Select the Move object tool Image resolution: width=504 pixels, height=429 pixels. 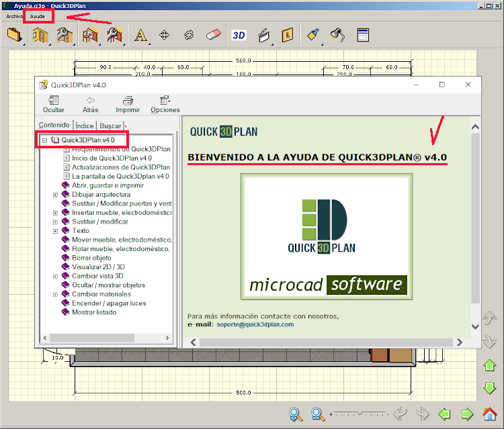click(x=164, y=35)
